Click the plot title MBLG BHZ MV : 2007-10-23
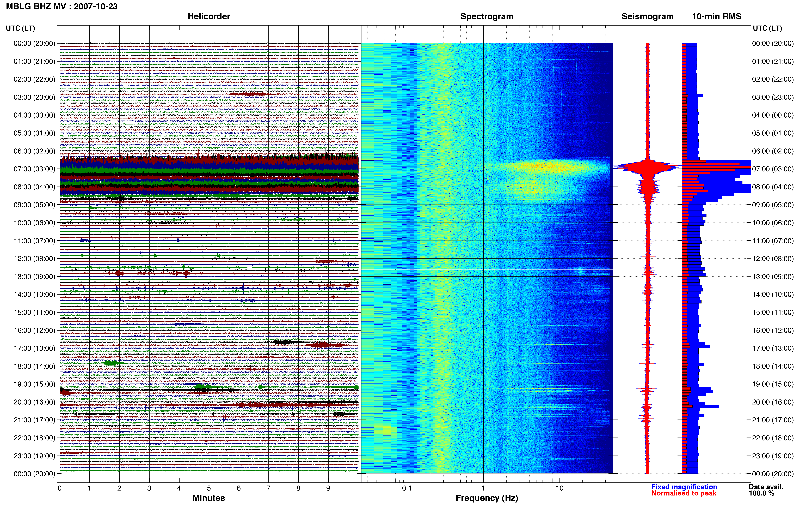 pyautogui.click(x=62, y=6)
